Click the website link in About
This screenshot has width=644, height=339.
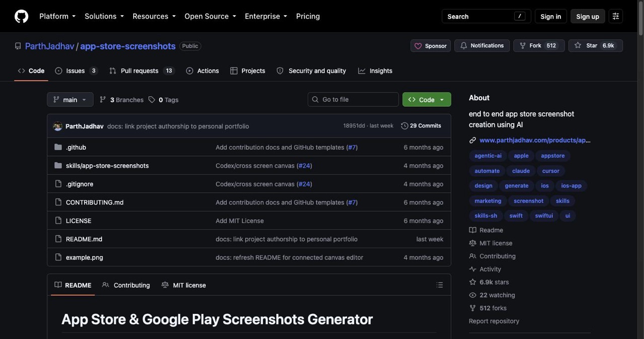pos(535,140)
